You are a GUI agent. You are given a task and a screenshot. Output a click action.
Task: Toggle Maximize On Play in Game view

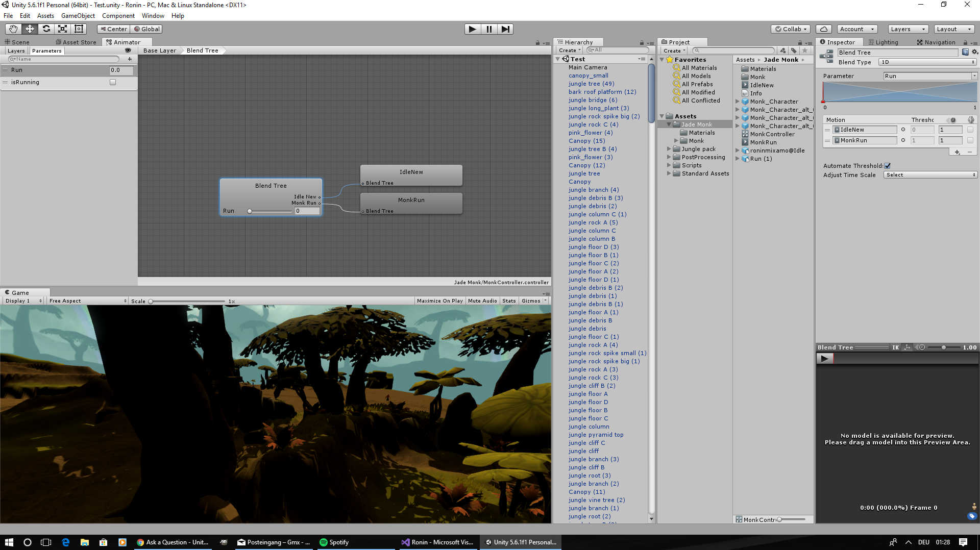439,301
